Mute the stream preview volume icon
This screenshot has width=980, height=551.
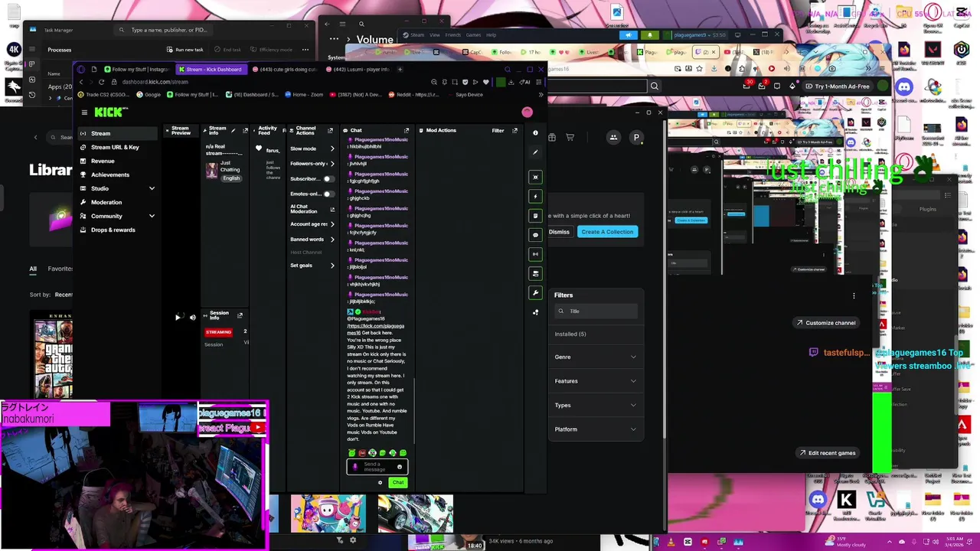click(193, 317)
